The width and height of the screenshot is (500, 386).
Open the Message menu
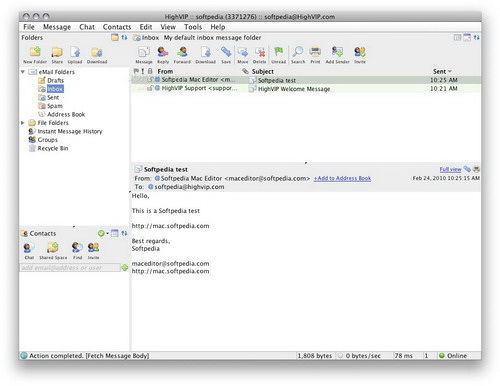point(57,27)
